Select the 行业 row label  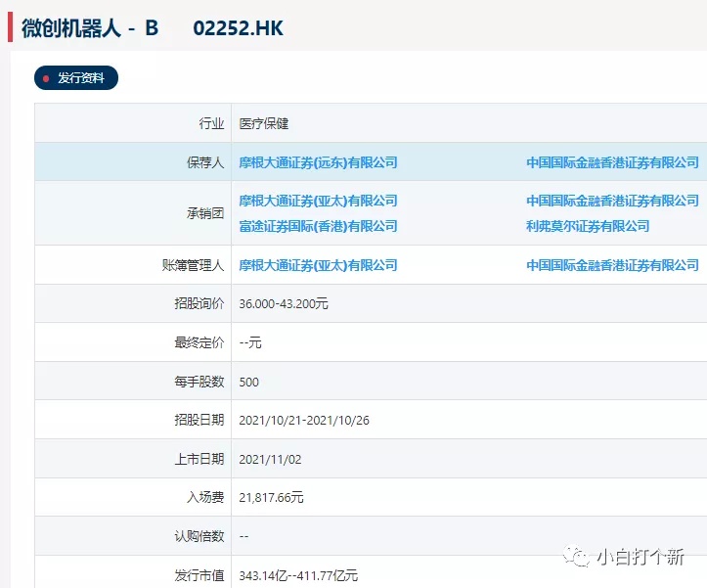(x=211, y=123)
